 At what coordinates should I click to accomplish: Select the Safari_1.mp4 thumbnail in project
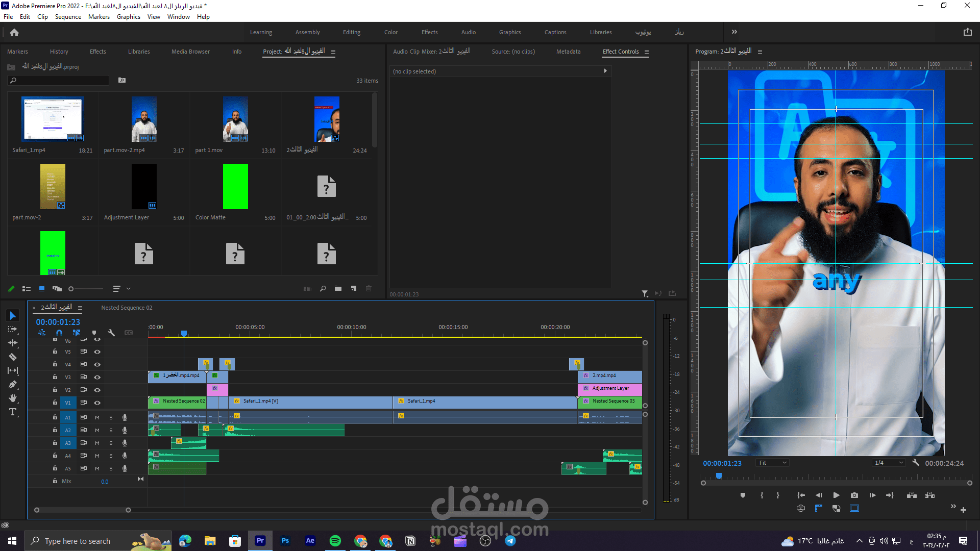(x=53, y=119)
